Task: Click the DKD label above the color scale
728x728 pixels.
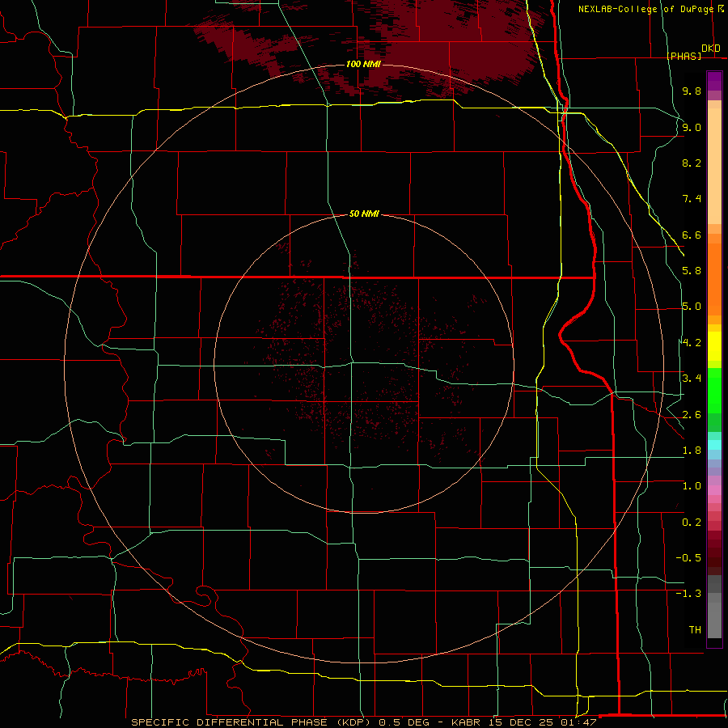Action: tap(711, 49)
